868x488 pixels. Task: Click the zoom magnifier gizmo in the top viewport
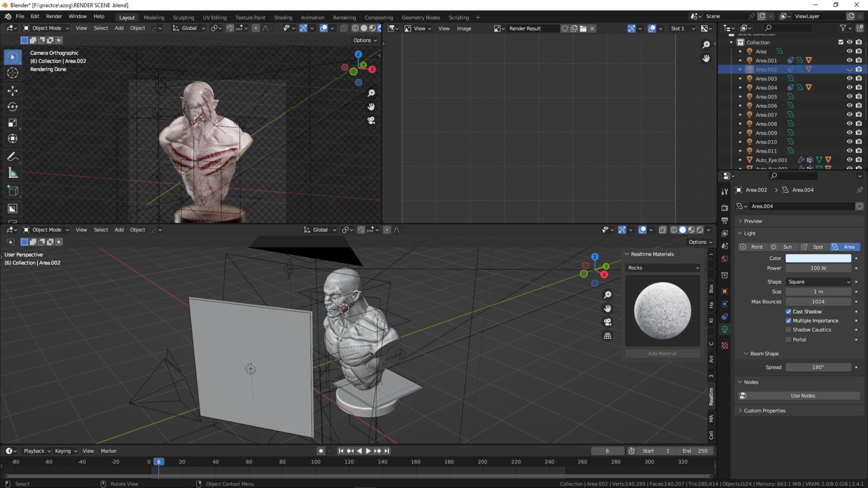[371, 93]
